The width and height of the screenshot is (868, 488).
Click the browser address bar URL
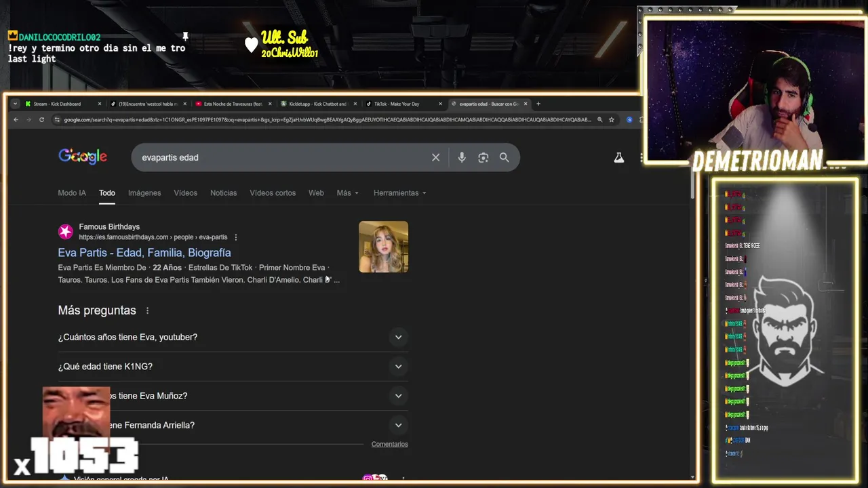(328, 120)
